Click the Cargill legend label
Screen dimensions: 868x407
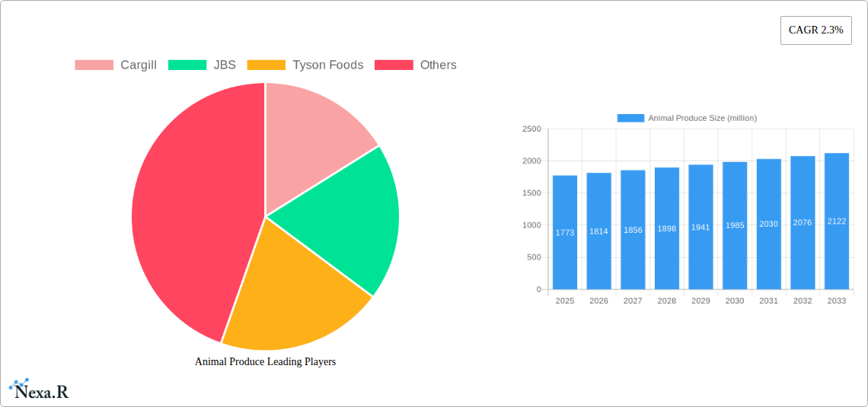click(139, 65)
